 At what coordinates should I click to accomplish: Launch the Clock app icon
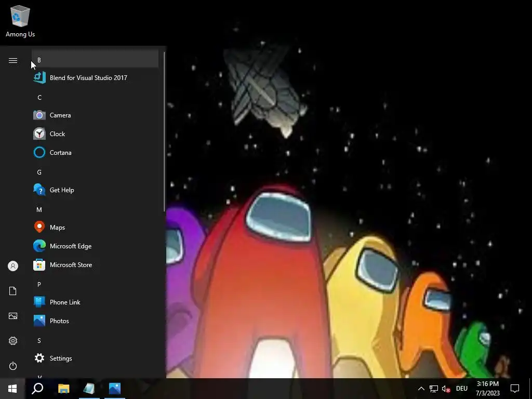(39, 134)
